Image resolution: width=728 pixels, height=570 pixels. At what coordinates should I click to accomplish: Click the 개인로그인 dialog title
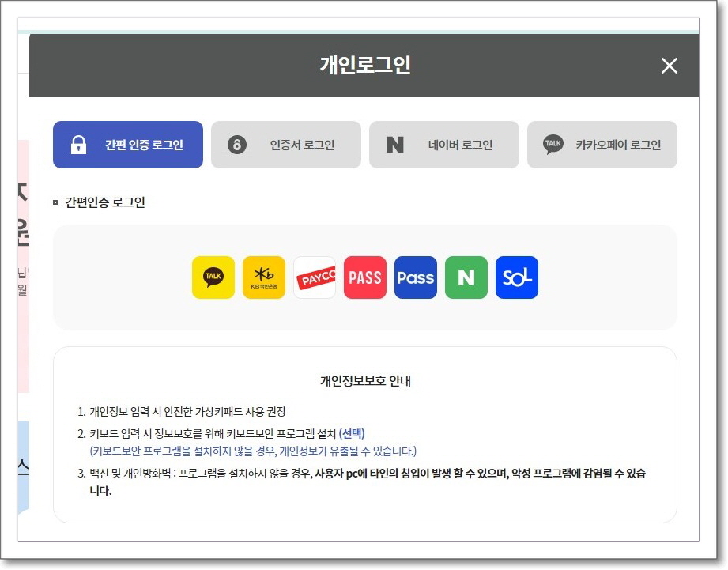[x=365, y=65]
